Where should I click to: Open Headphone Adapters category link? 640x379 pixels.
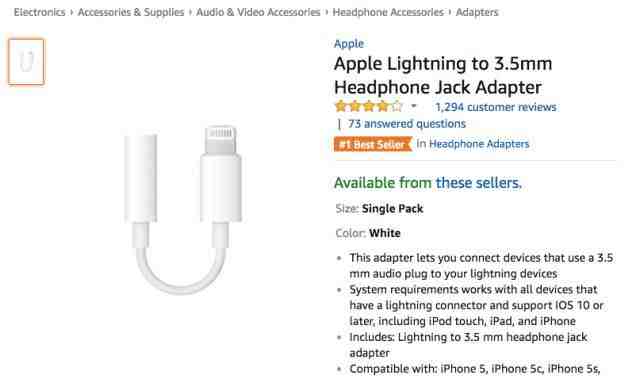pyautogui.click(x=479, y=144)
